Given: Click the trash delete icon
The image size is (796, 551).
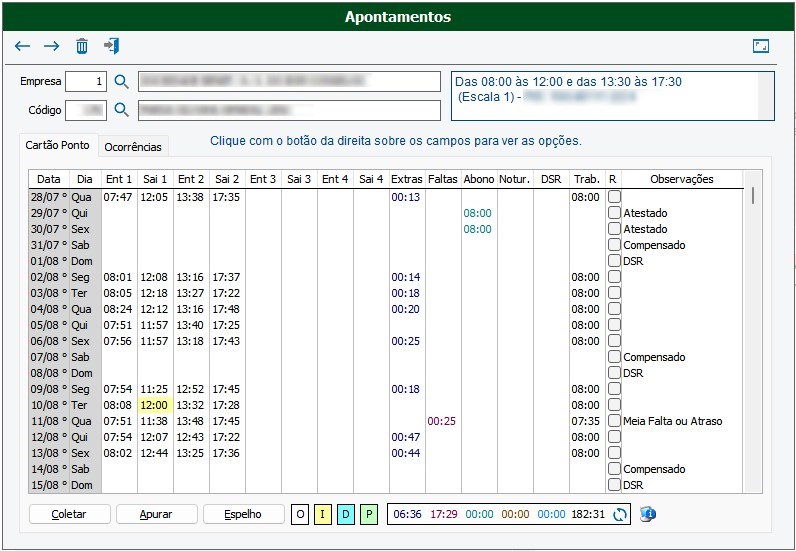Looking at the screenshot, I should click(x=82, y=47).
